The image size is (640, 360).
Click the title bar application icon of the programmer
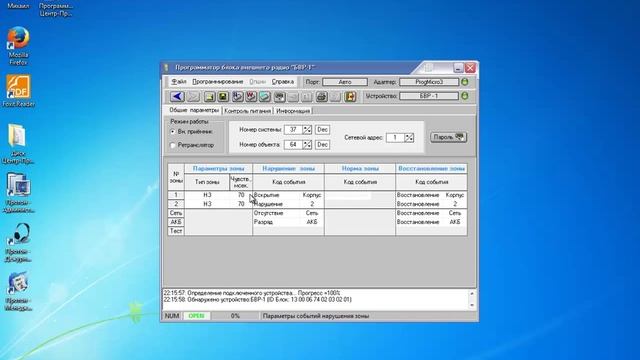click(x=167, y=67)
